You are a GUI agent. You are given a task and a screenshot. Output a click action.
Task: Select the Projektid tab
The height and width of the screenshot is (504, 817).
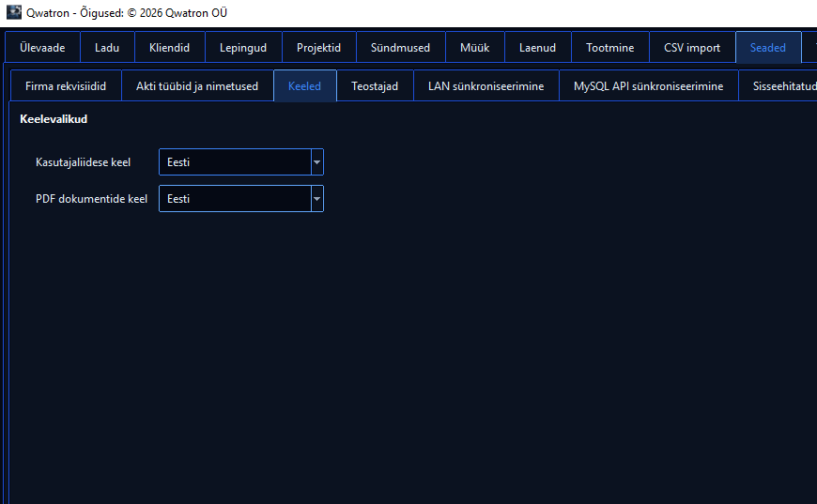[x=319, y=47]
